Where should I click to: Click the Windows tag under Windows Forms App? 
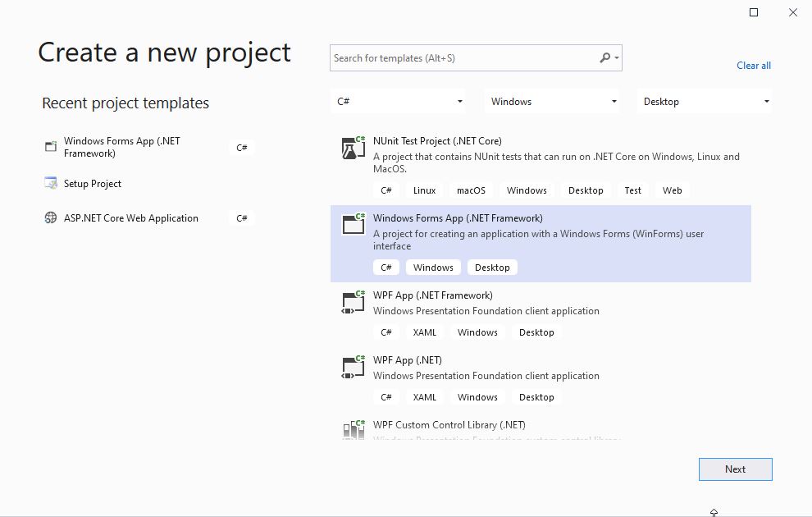pyautogui.click(x=433, y=268)
